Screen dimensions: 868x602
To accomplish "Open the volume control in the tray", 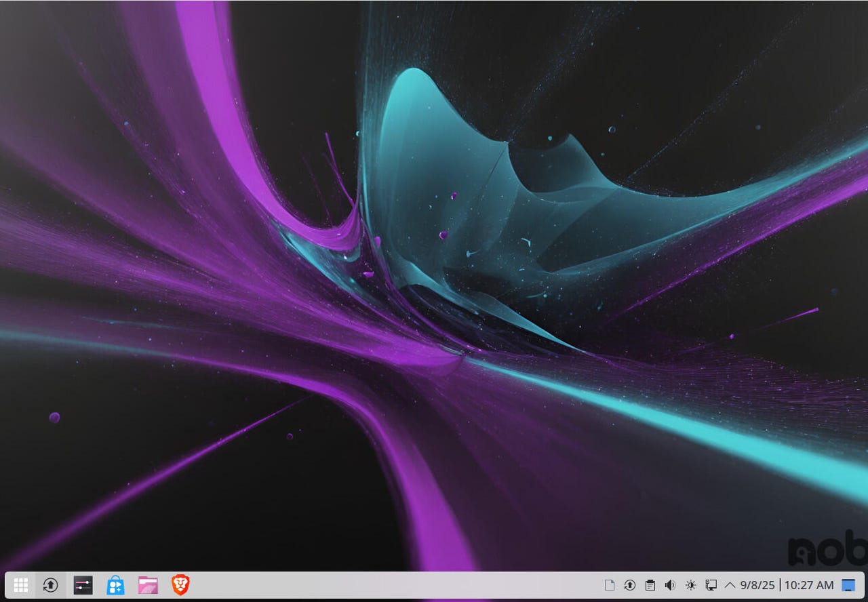I will pos(670,585).
